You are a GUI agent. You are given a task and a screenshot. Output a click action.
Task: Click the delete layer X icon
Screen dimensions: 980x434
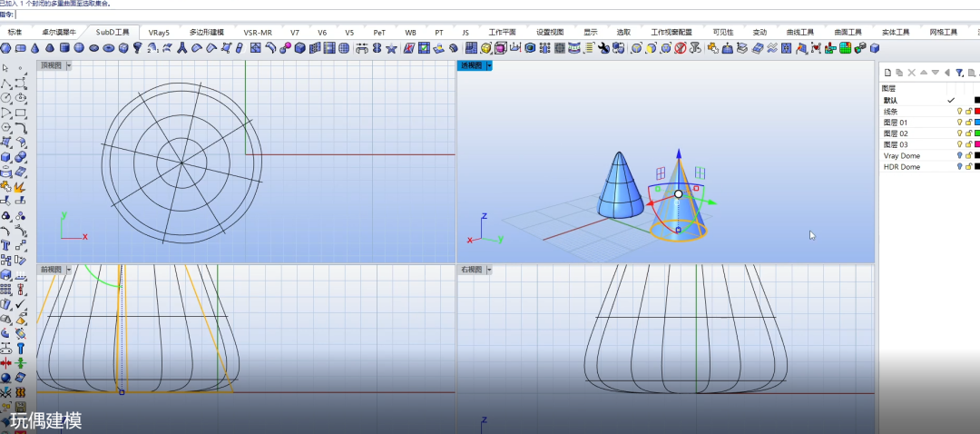912,73
